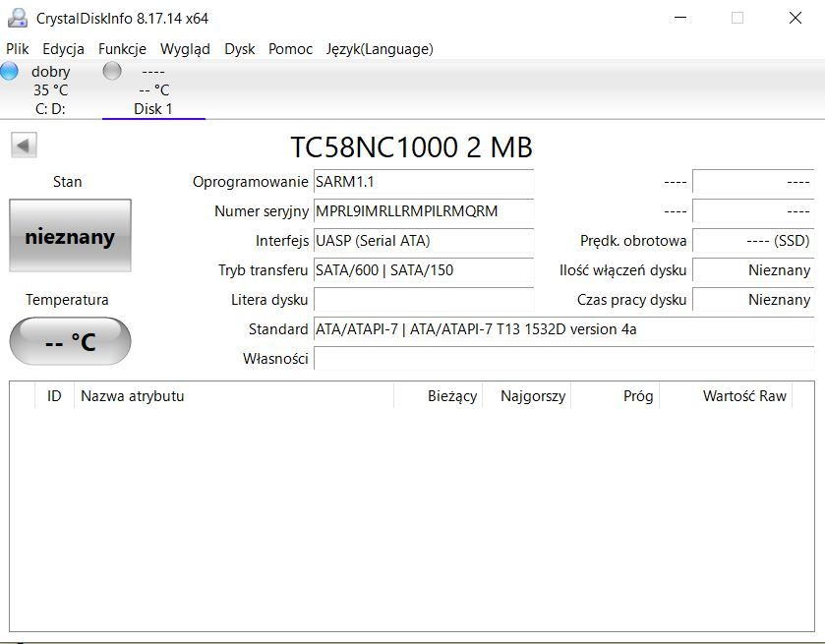Image resolution: width=825 pixels, height=644 pixels.
Task: Click the nieznany health status button
Action: [x=70, y=236]
